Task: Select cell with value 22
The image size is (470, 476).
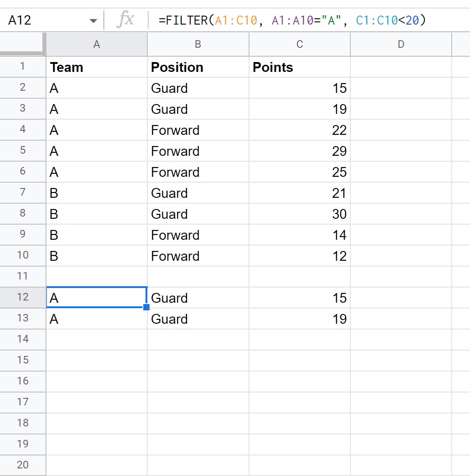Action: (299, 130)
